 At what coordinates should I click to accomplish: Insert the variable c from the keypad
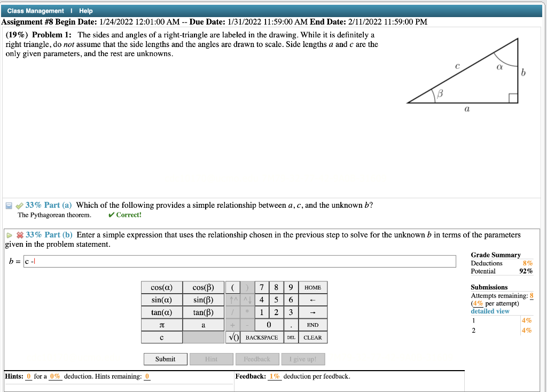[x=161, y=337]
